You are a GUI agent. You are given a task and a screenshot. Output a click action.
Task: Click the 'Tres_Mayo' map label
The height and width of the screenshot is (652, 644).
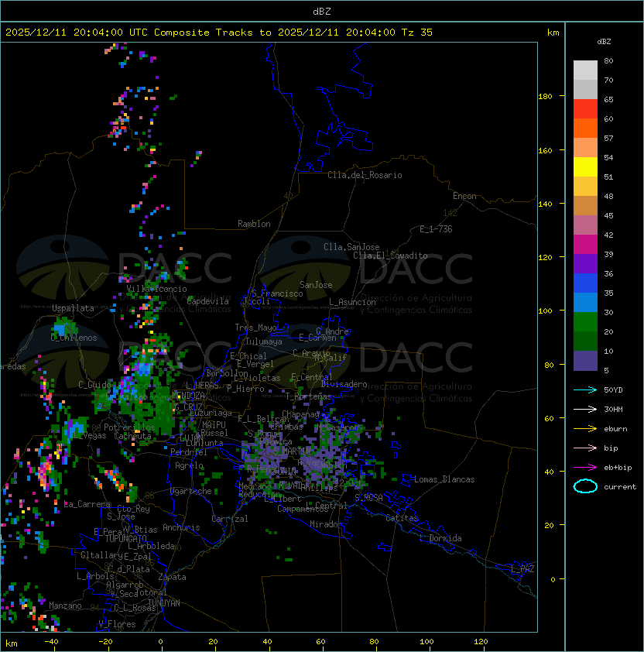[x=255, y=328]
